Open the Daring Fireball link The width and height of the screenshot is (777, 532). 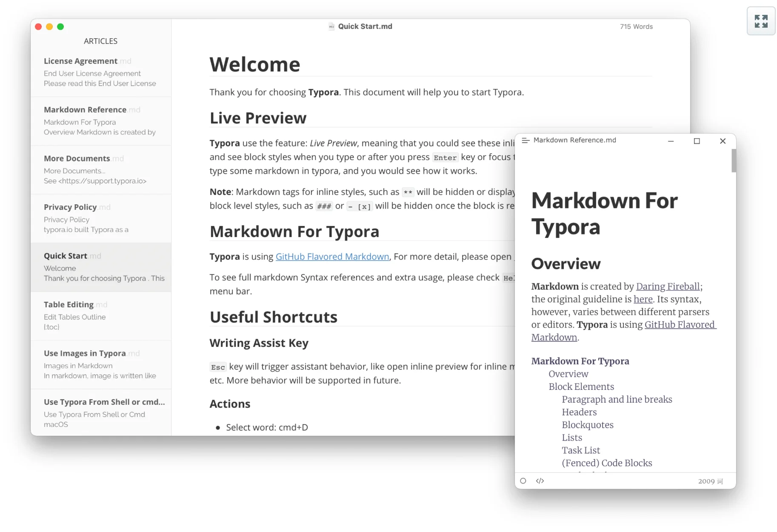[x=667, y=286]
